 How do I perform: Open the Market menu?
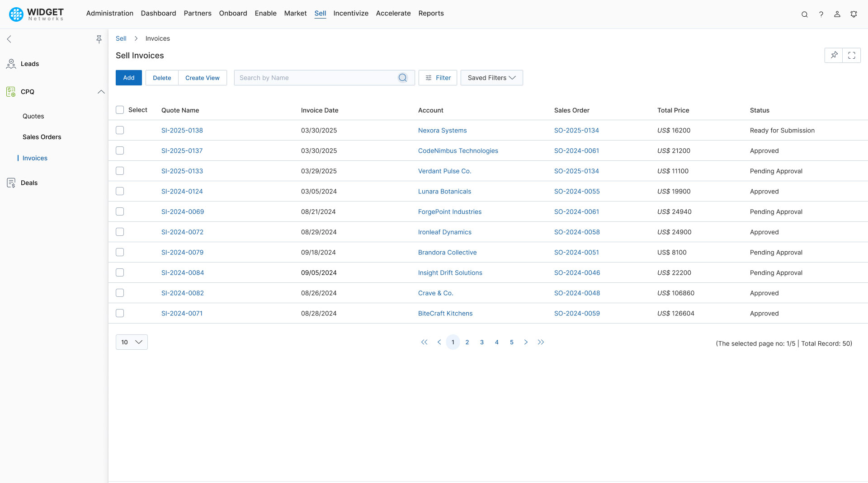[295, 14]
